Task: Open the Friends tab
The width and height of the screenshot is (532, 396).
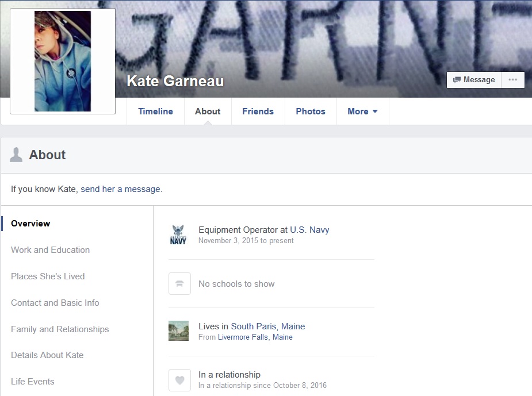Action: [258, 112]
